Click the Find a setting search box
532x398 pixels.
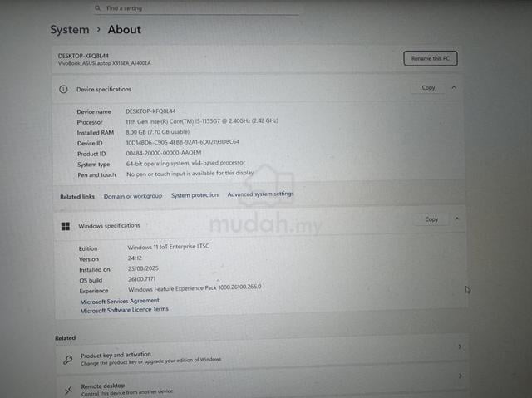196,8
